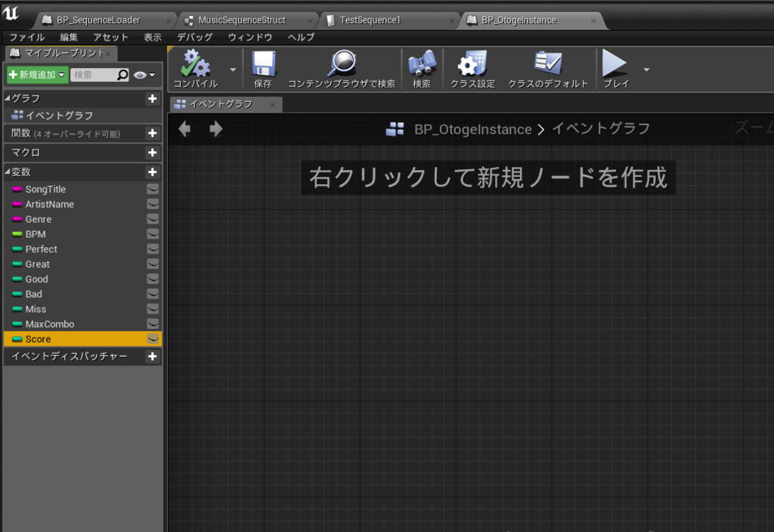This screenshot has width=774, height=532.
Task: Open the ファイル menu
Action: 26,38
